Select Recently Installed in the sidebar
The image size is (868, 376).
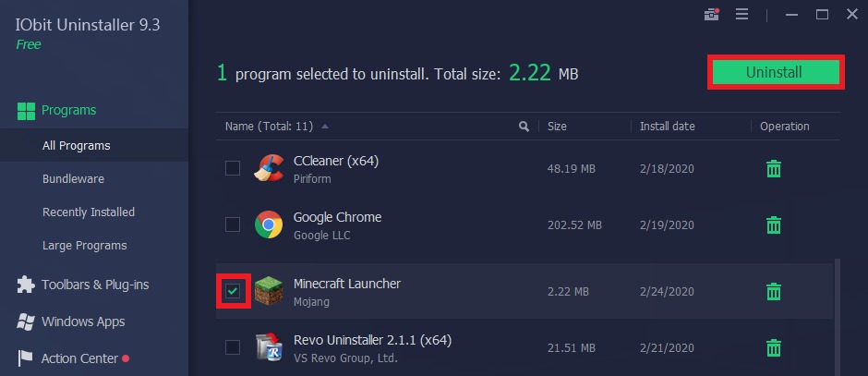(89, 212)
